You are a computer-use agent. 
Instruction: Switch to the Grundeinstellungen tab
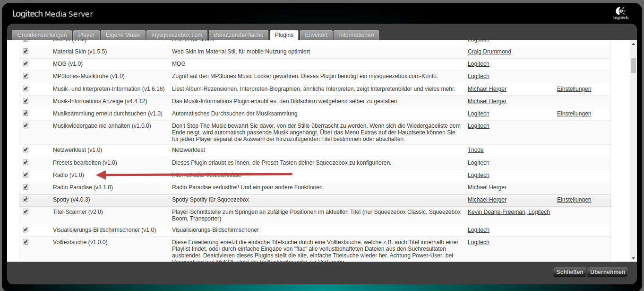pyautogui.click(x=42, y=35)
